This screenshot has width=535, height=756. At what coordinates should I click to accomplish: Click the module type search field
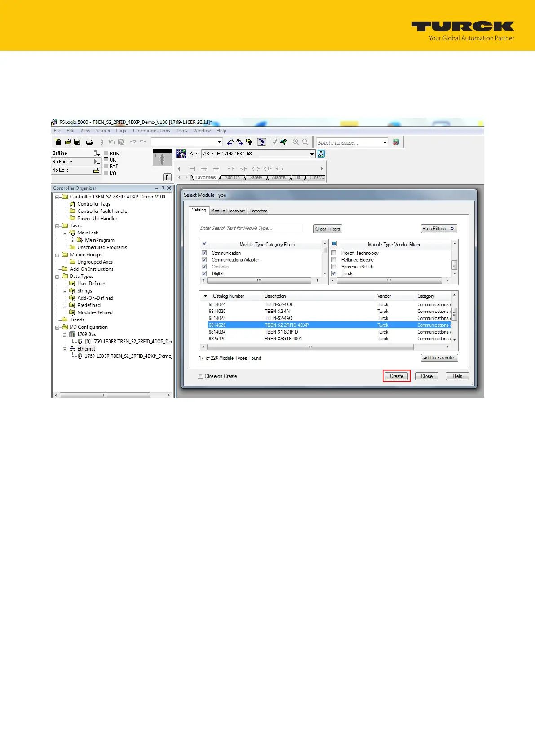pos(251,228)
